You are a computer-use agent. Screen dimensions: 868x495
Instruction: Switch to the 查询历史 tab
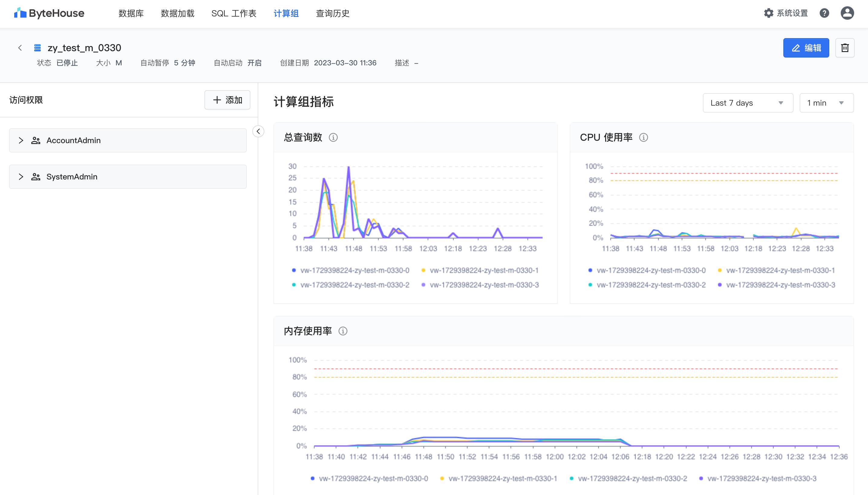click(x=332, y=13)
